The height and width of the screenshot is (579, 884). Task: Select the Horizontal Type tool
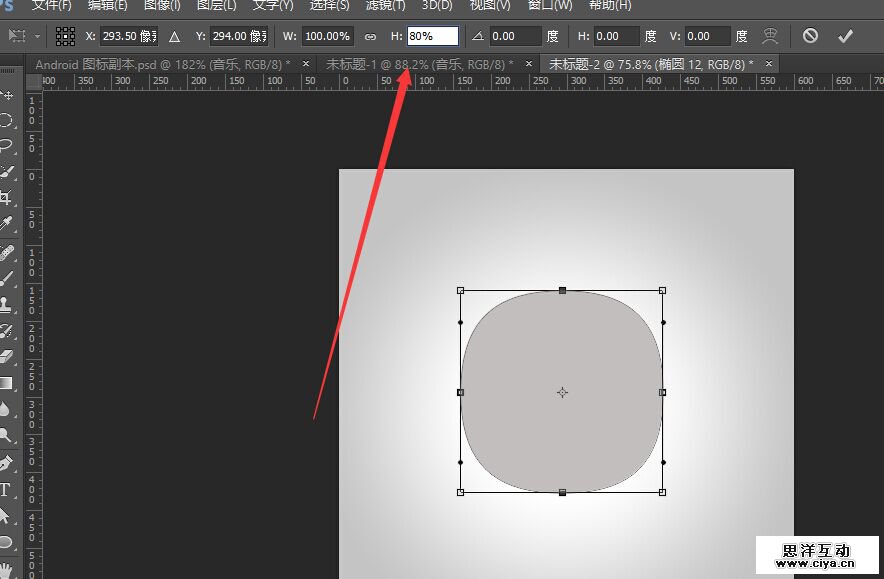pyautogui.click(x=6, y=490)
